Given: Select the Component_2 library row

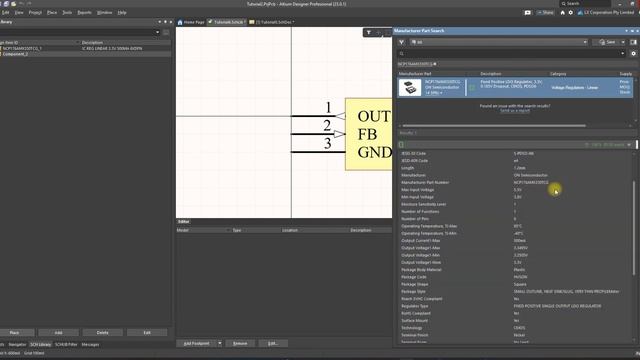Looking at the screenshot, I should click(85, 54).
